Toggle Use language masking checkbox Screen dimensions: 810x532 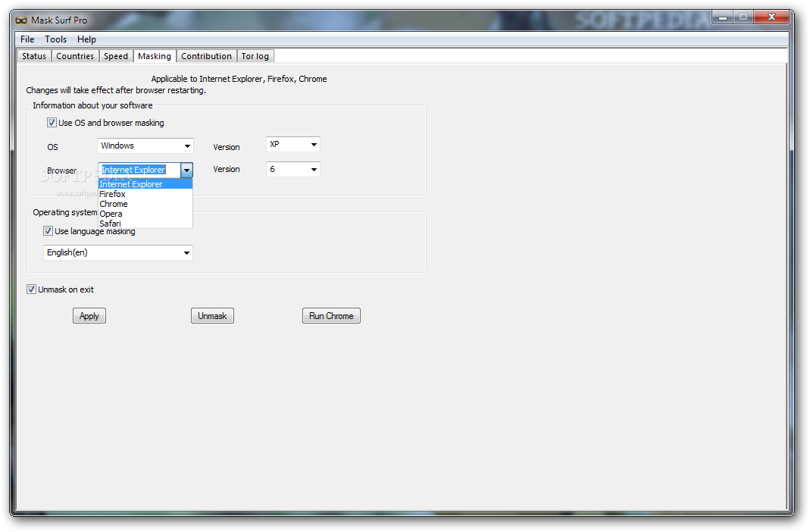click(x=48, y=231)
